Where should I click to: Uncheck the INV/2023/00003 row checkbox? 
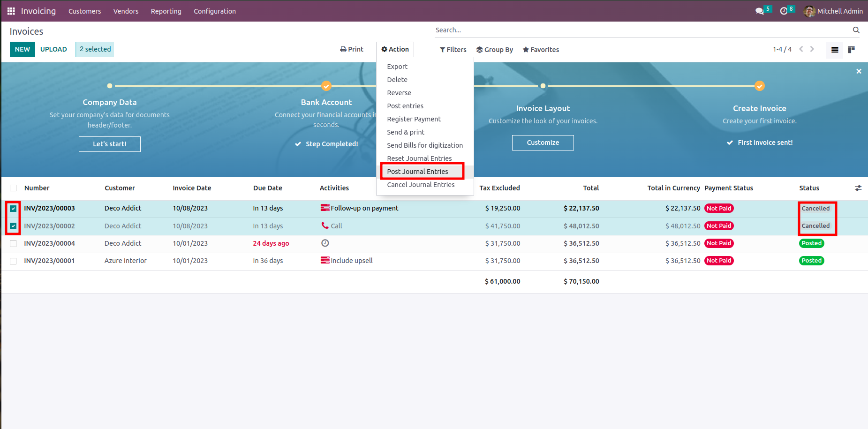pyautogui.click(x=13, y=209)
